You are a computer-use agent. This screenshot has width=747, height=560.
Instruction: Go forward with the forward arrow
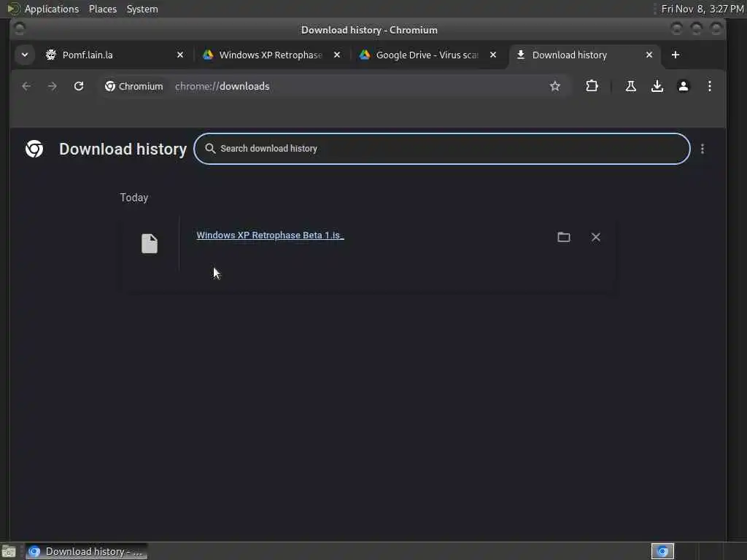pyautogui.click(x=53, y=86)
